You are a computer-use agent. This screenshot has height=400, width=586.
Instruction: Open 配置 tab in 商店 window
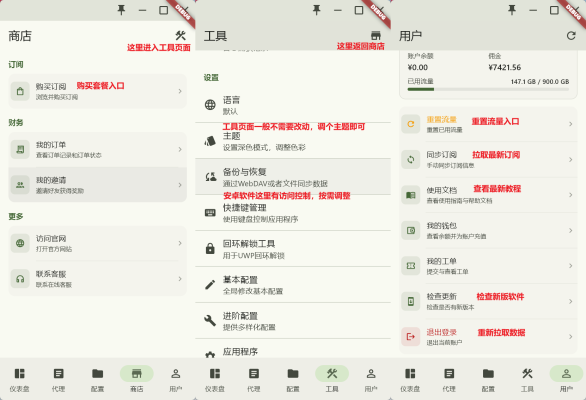click(98, 379)
